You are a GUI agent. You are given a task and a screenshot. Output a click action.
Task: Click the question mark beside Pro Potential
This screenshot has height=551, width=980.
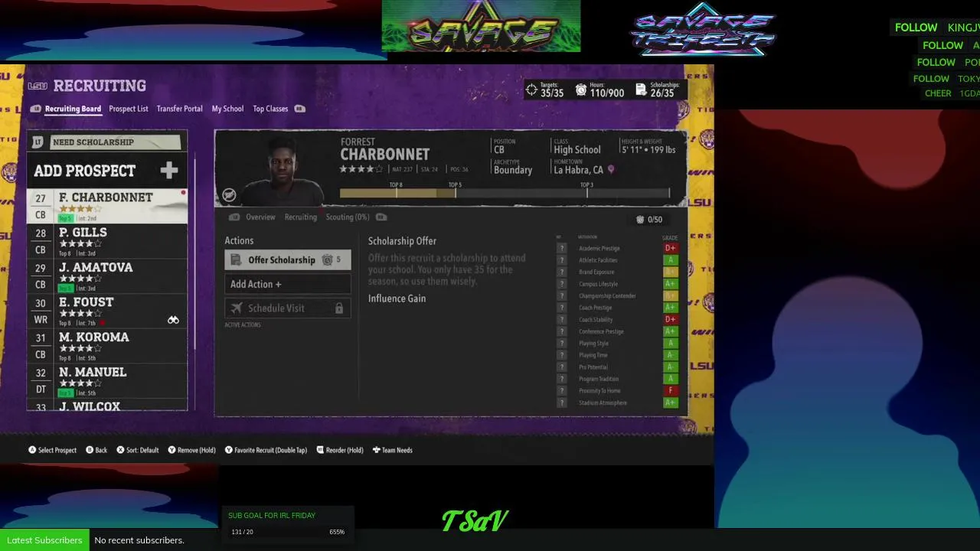pyautogui.click(x=561, y=367)
